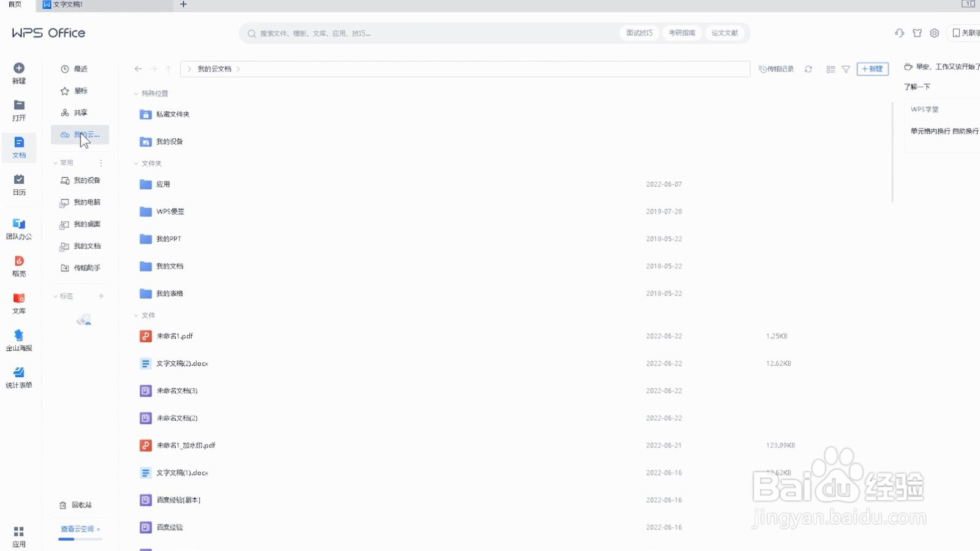Open the 查看云空间 link

coord(80,529)
